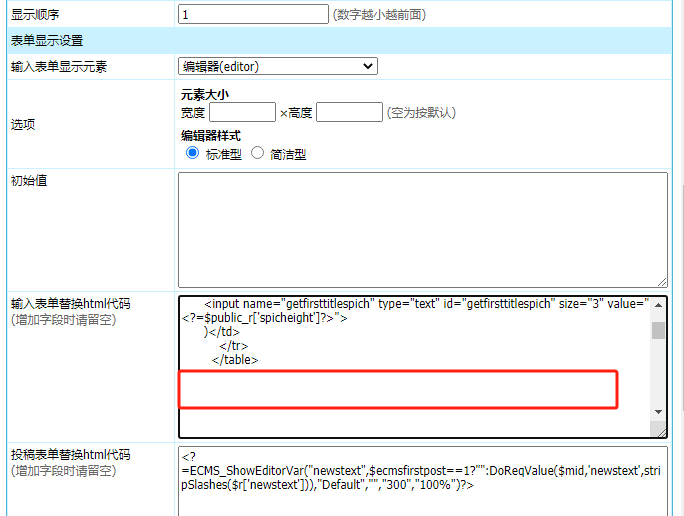Click inside the 投稿表单替换html代码 text area

[422, 478]
